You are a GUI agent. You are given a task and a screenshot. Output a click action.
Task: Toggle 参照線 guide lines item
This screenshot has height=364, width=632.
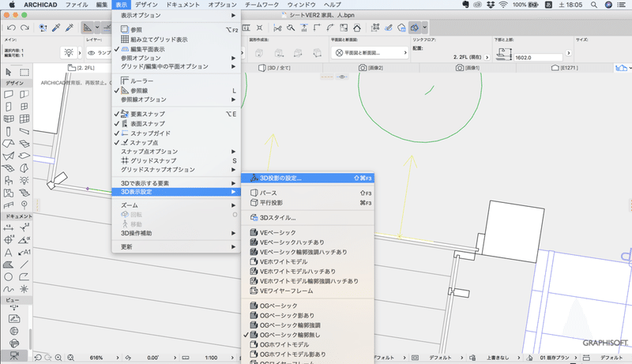coord(176,91)
